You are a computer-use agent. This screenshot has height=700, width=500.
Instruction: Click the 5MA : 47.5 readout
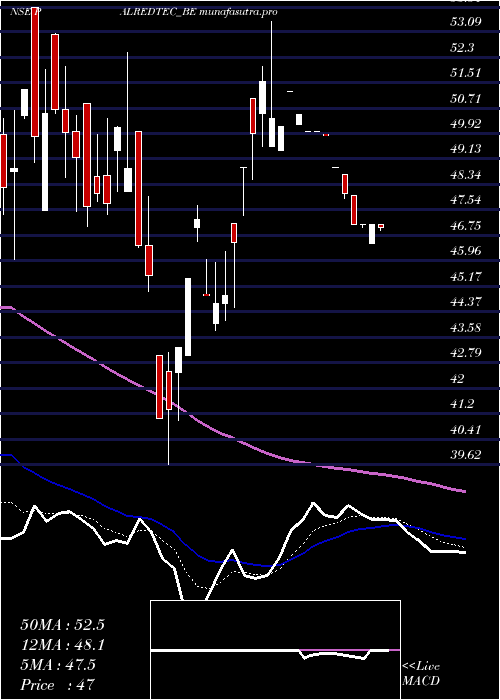coord(58,665)
